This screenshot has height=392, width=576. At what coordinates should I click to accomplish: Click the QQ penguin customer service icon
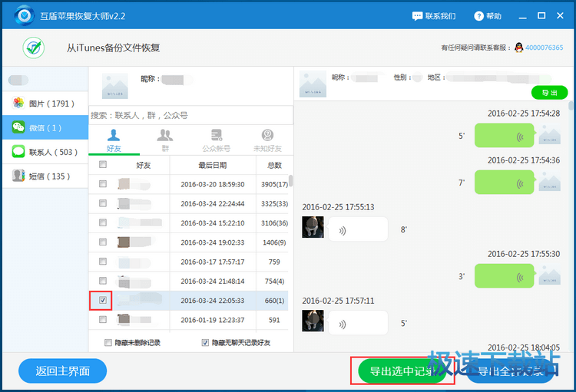(x=518, y=48)
